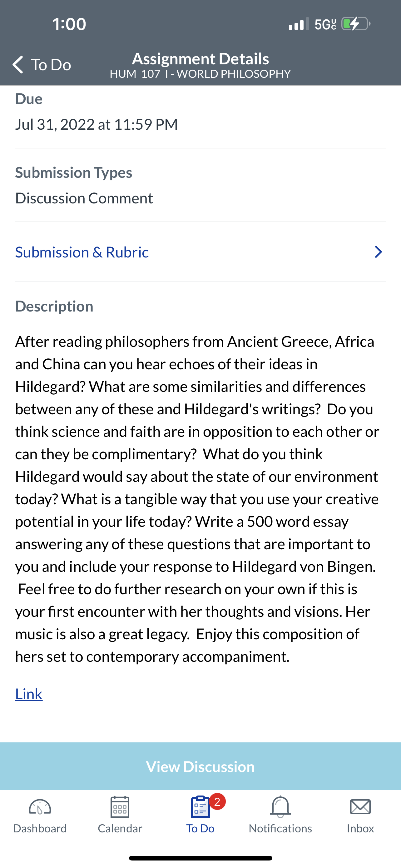
Task: Open the Inbox envelope icon
Action: coord(360,807)
